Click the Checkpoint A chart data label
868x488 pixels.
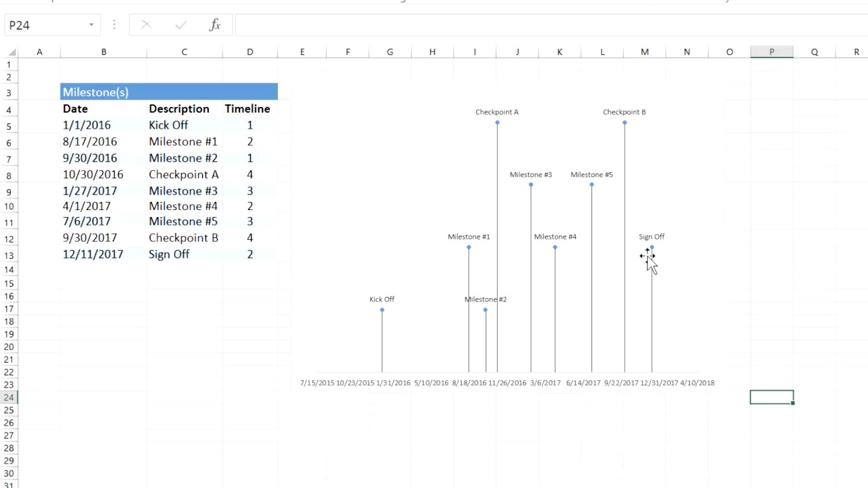pos(497,112)
